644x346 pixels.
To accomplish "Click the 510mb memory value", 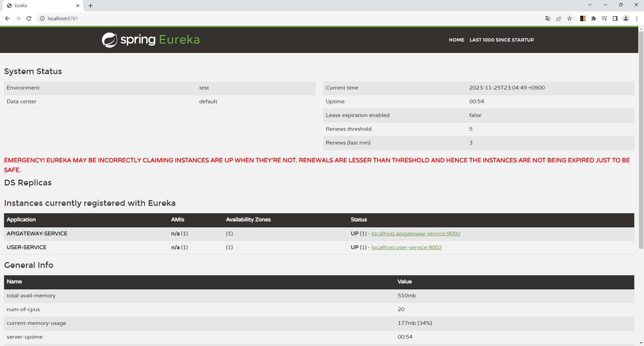I will point(407,296).
